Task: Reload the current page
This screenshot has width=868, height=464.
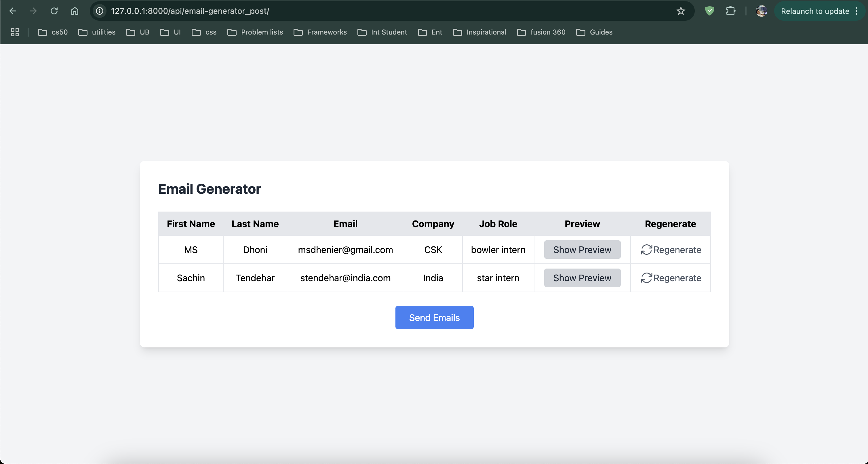Action: pos(54,11)
